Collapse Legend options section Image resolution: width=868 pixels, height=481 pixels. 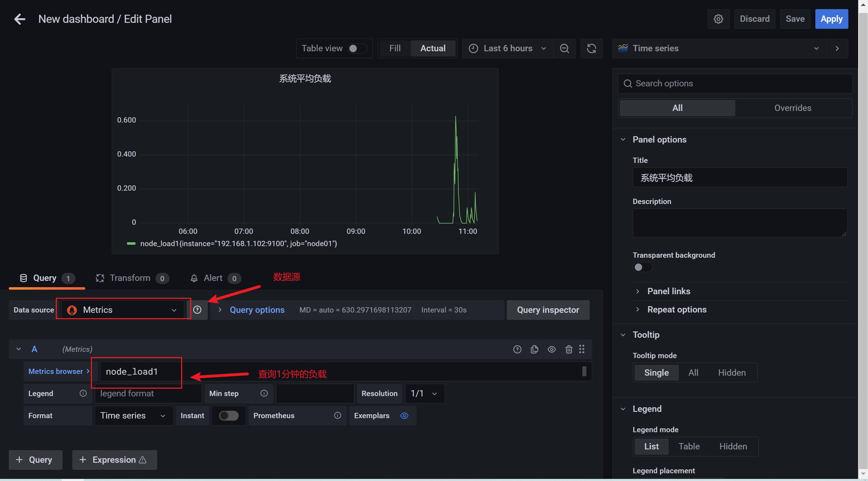[x=623, y=409]
